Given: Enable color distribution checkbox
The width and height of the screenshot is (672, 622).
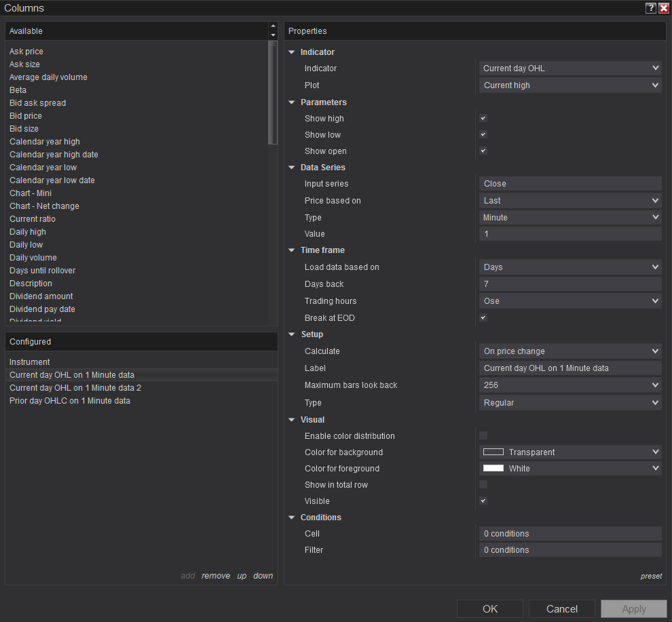Looking at the screenshot, I should click(x=483, y=435).
